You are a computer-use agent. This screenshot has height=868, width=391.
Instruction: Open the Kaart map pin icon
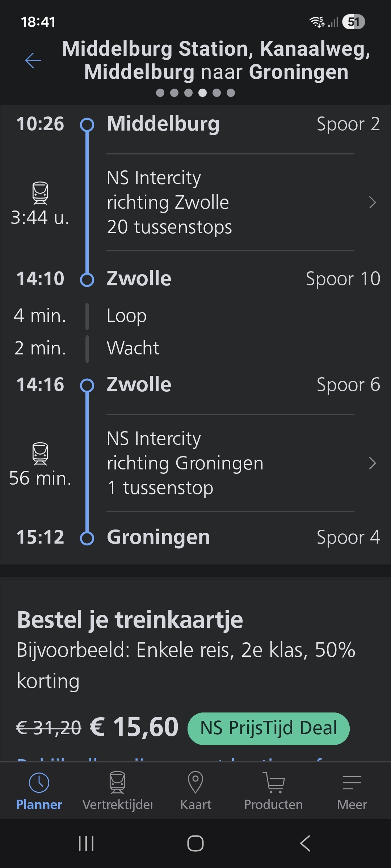[195, 782]
